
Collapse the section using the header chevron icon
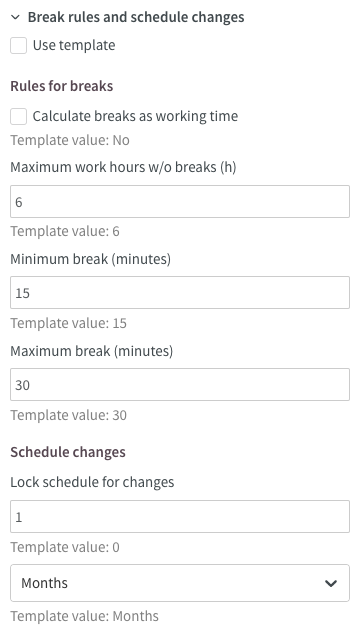[x=15, y=17]
